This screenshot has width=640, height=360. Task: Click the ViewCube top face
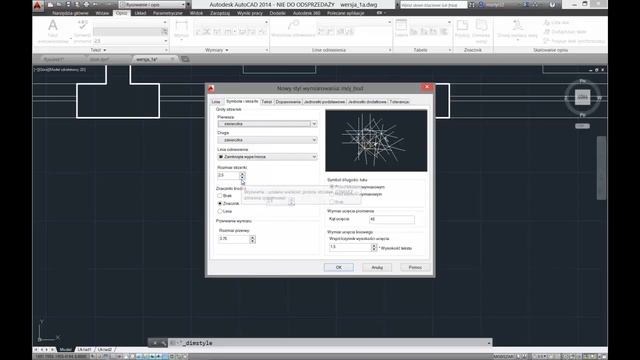click(582, 98)
